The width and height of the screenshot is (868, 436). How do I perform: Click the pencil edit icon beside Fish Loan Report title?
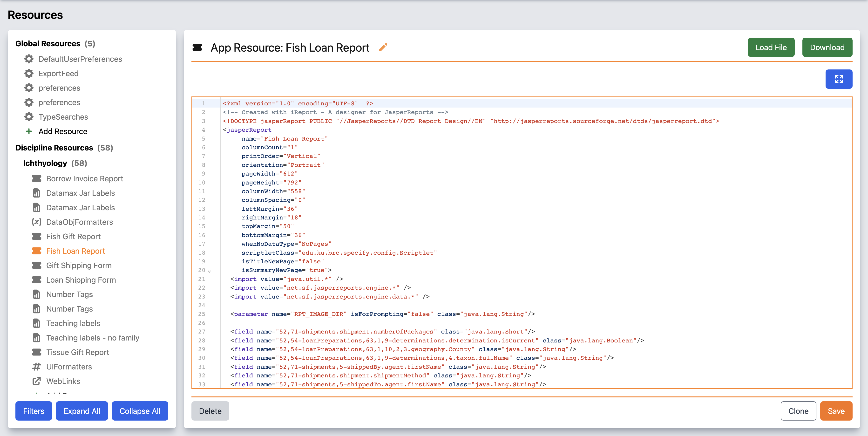[x=383, y=48]
